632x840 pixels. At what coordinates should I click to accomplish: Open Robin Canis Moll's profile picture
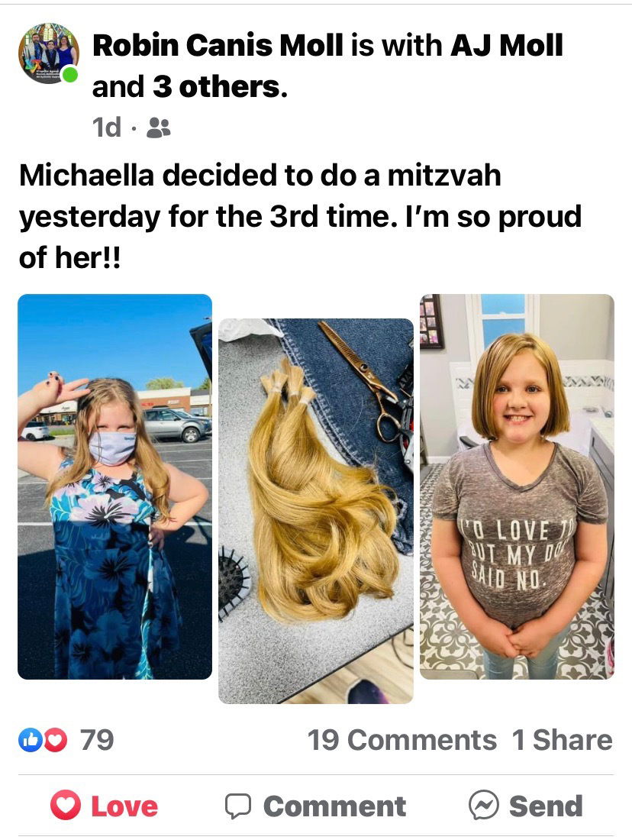(x=49, y=53)
